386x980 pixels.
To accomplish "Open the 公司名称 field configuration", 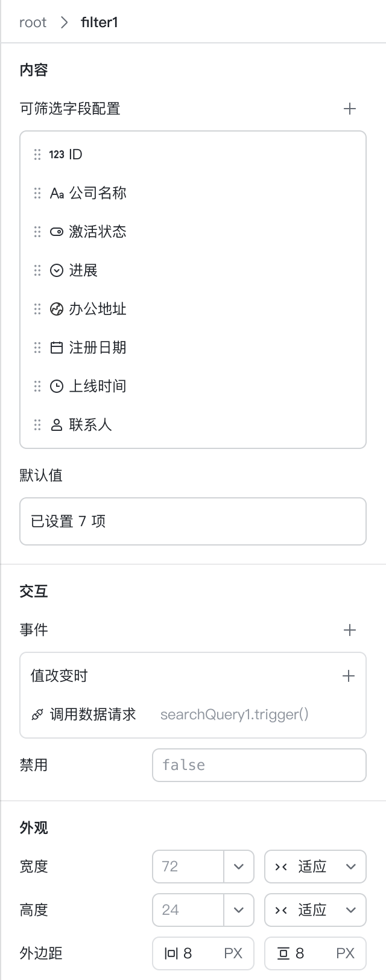I will (x=193, y=193).
